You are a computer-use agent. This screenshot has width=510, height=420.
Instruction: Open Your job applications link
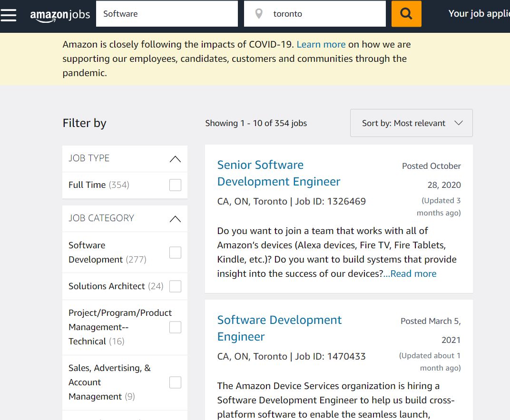pyautogui.click(x=479, y=14)
